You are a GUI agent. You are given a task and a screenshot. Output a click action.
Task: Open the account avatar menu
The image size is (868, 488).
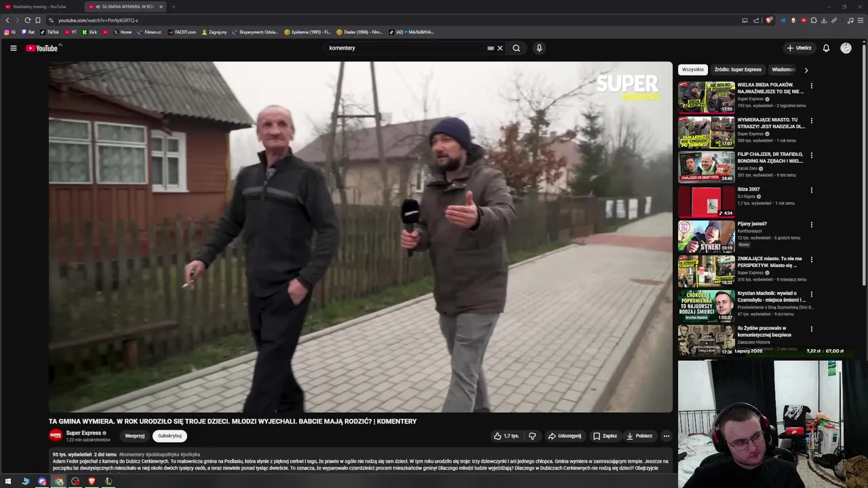846,48
